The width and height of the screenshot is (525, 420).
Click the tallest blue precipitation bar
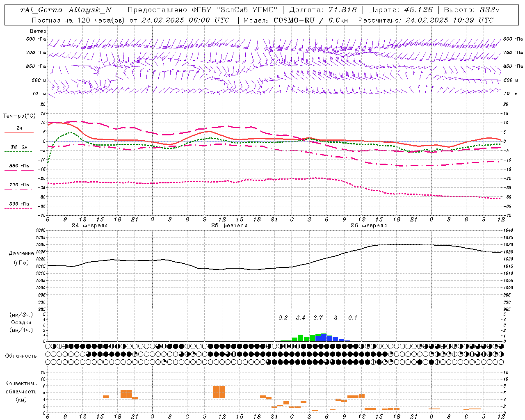coord(324,338)
